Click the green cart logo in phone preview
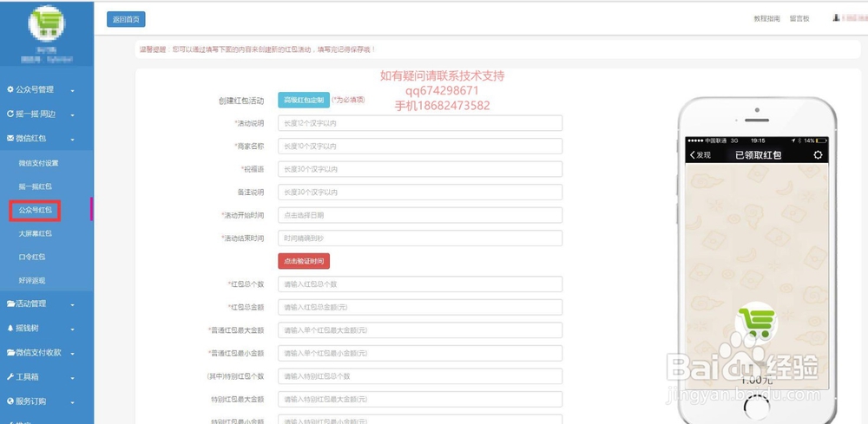 tap(756, 323)
